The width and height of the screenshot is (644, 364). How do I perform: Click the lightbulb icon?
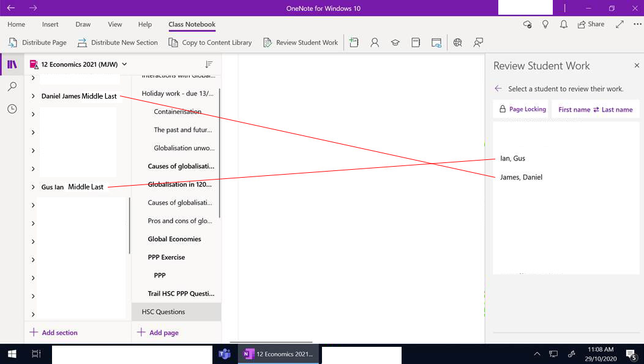pos(545,25)
